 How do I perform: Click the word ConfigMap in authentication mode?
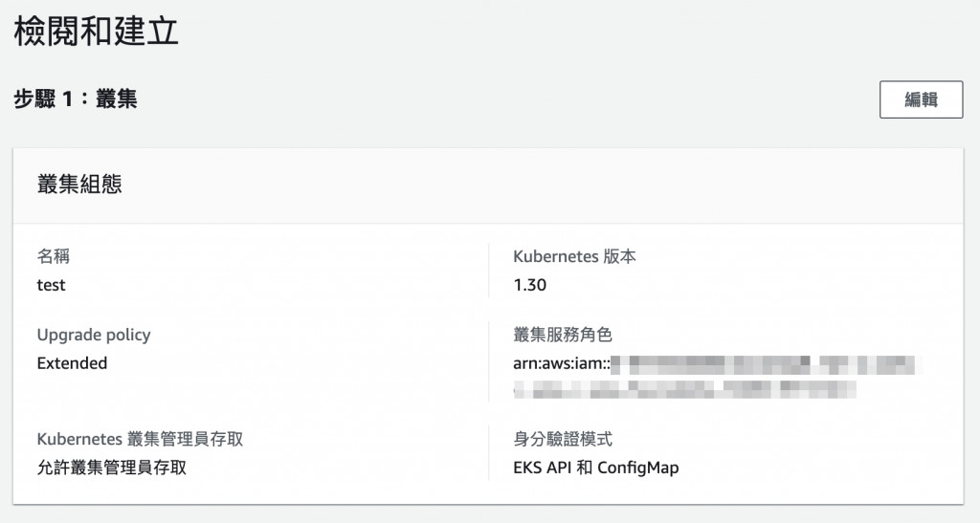coord(637,469)
